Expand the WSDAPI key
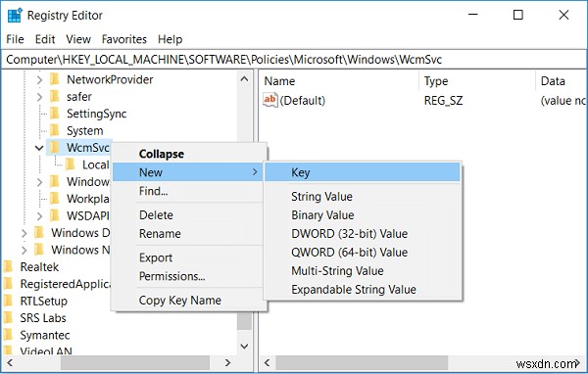 39,215
